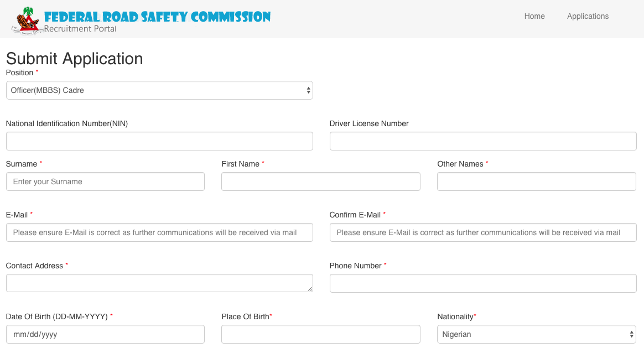Open the Date Of Birth date field

click(105, 334)
